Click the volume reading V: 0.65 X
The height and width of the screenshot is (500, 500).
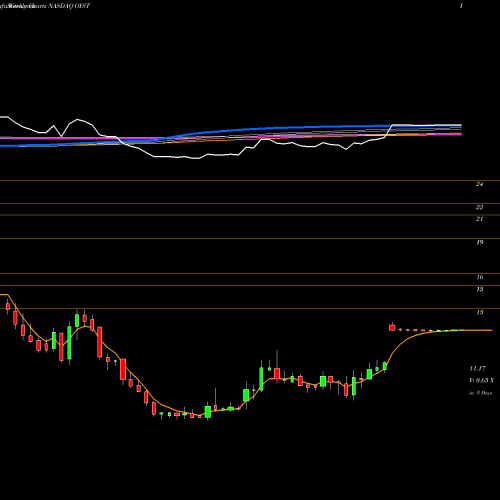click(x=481, y=380)
